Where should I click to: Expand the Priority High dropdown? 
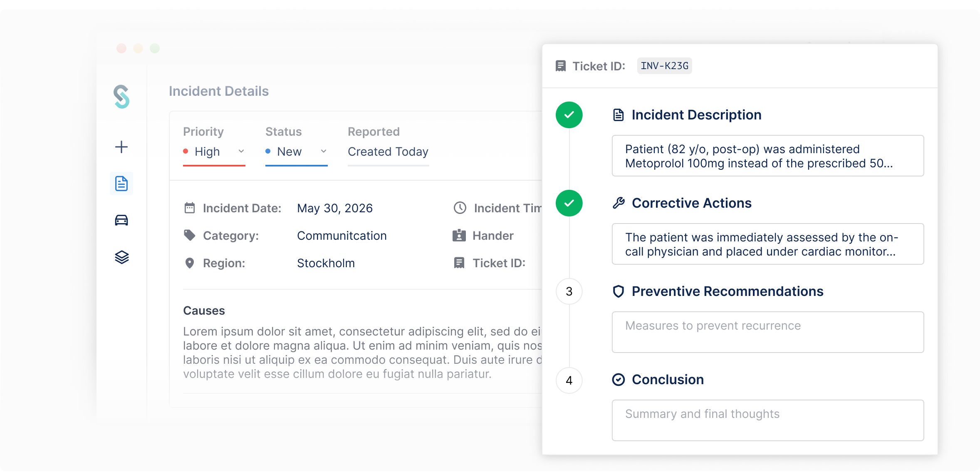tap(214, 152)
